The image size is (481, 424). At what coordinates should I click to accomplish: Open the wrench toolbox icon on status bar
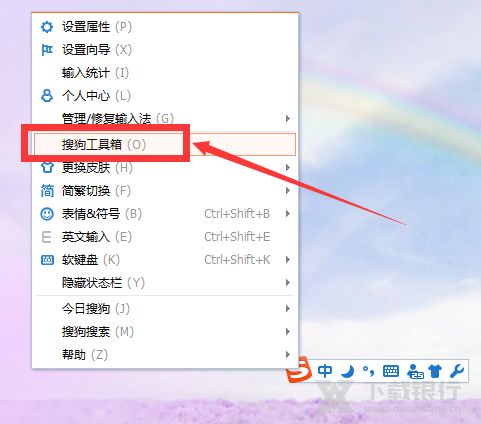click(457, 371)
